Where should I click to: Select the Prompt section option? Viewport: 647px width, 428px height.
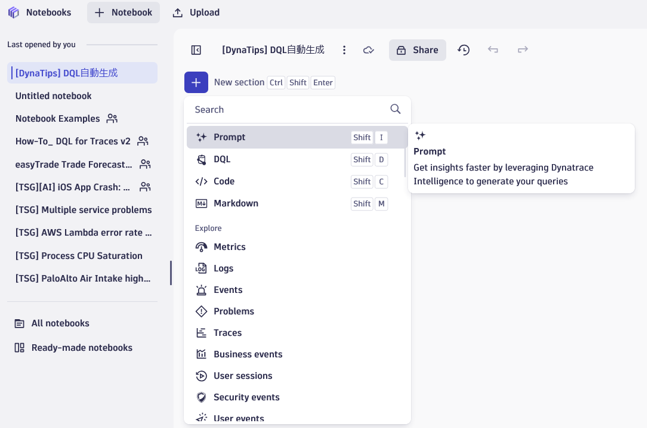point(297,137)
